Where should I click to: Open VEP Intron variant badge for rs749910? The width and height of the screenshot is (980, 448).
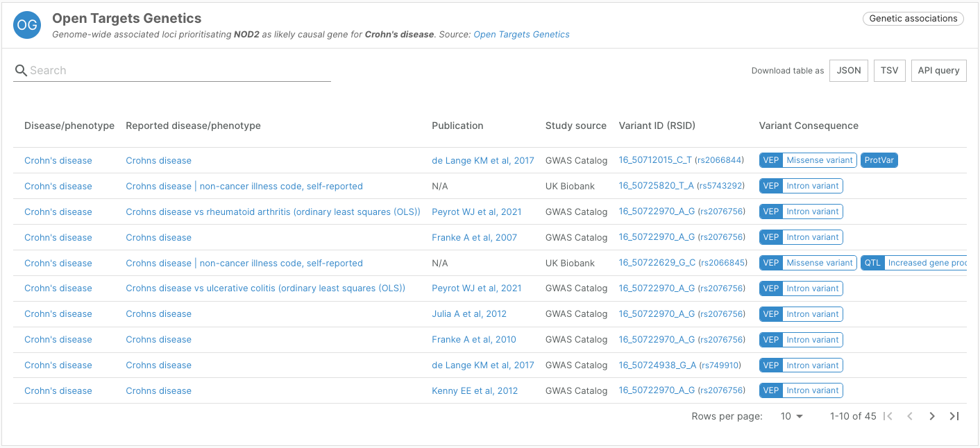pos(801,365)
